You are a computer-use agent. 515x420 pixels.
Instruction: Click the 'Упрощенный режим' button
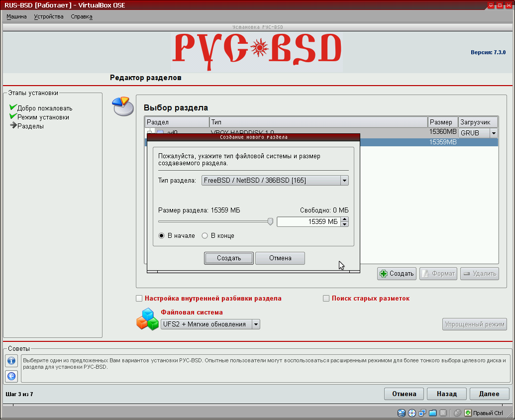(x=475, y=324)
